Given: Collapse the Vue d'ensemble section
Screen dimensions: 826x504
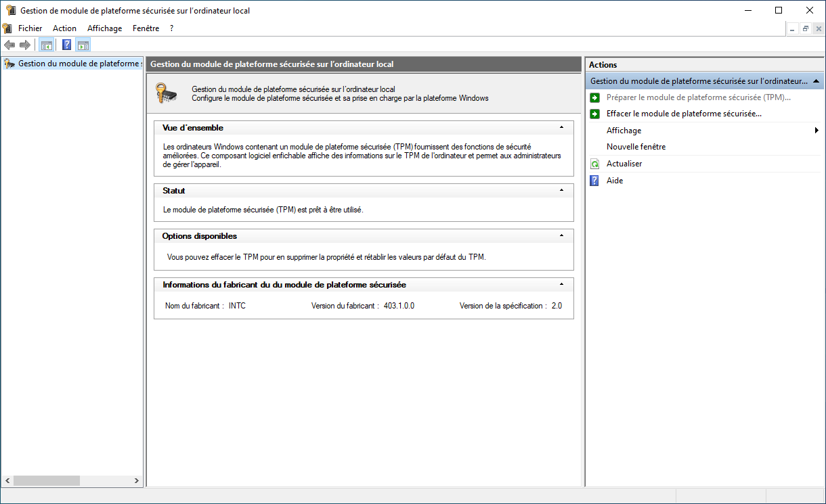Looking at the screenshot, I should [561, 128].
